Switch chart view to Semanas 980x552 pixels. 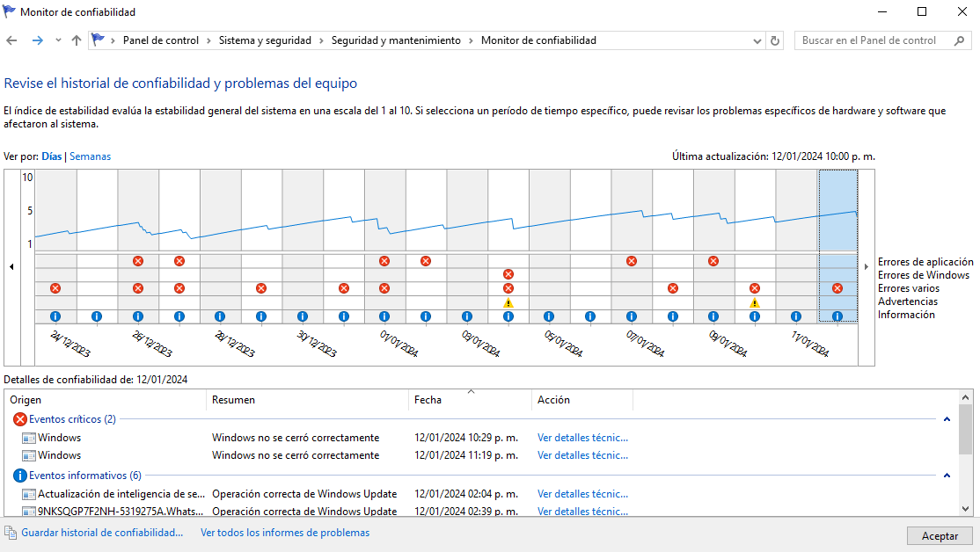(x=90, y=156)
